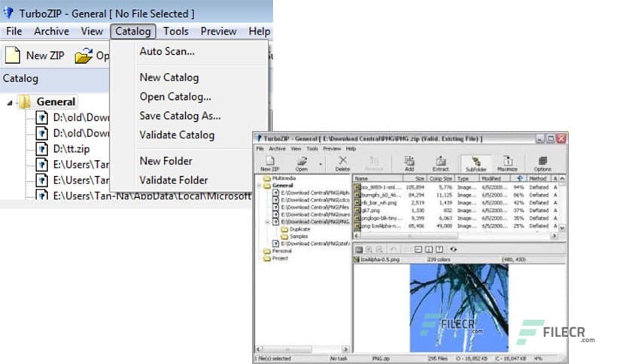Open the Tools menu
Image resolution: width=629 pixels, height=364 pixels.
point(176,32)
